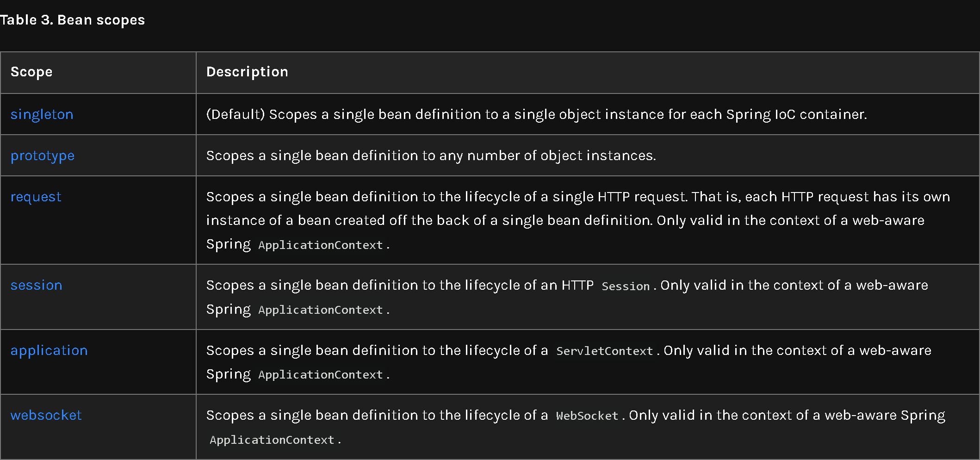Click the Session code term
Image resolution: width=980 pixels, height=460 pixels.
click(626, 286)
